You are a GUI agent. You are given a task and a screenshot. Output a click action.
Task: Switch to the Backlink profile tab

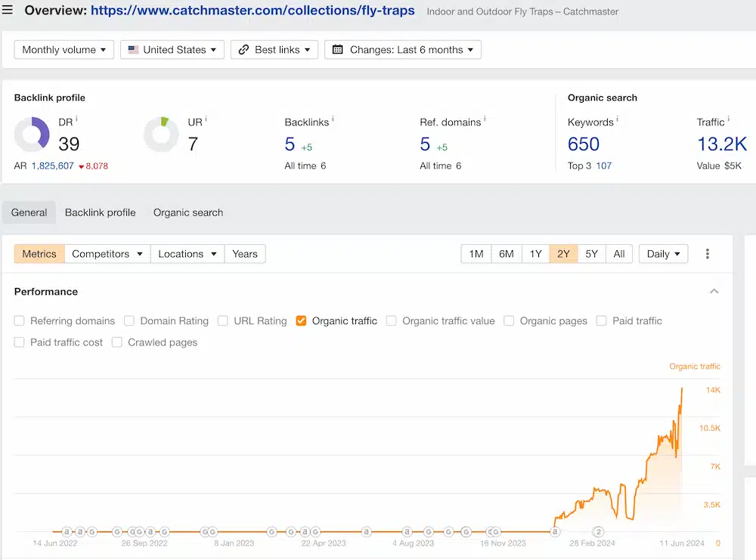[100, 212]
